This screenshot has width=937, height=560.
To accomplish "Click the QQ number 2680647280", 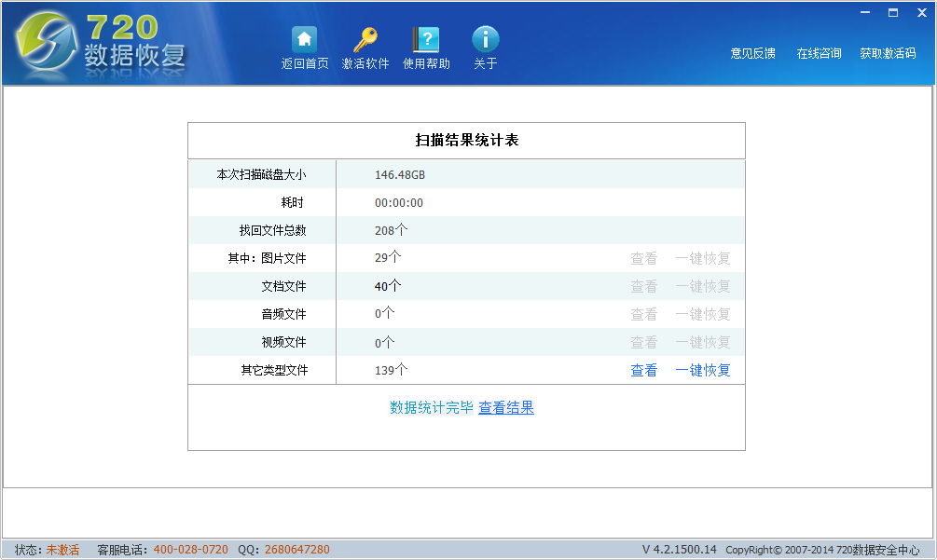I will (297, 550).
